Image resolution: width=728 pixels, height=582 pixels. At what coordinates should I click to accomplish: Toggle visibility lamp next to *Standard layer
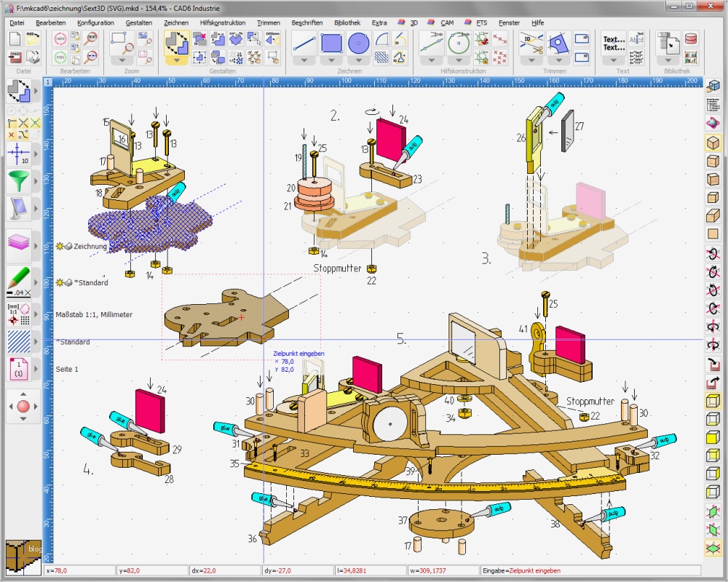point(60,282)
